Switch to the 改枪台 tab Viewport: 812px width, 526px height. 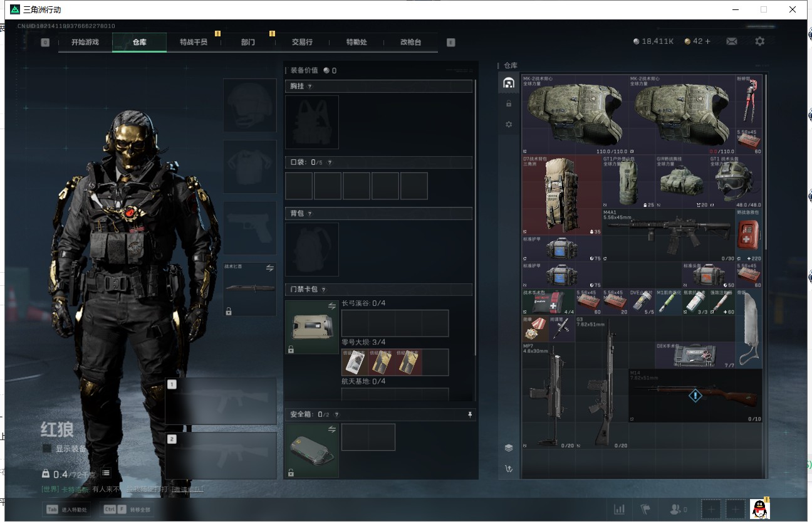pyautogui.click(x=410, y=42)
